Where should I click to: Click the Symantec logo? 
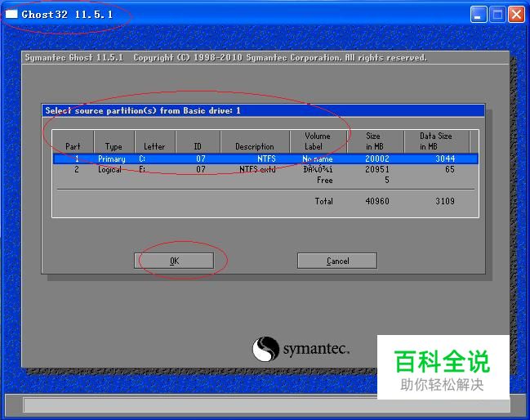point(301,349)
